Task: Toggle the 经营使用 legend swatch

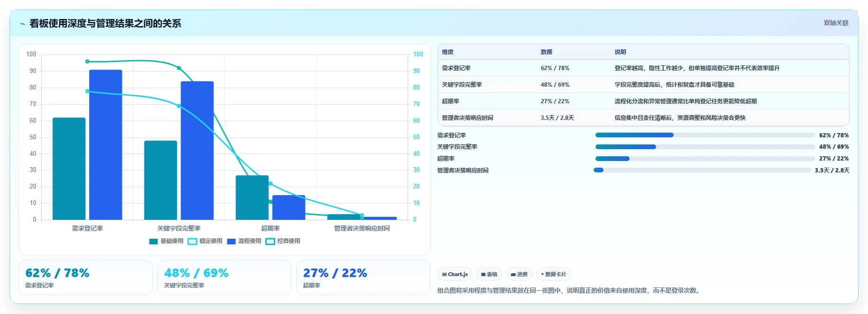Action: pyautogui.click(x=270, y=242)
